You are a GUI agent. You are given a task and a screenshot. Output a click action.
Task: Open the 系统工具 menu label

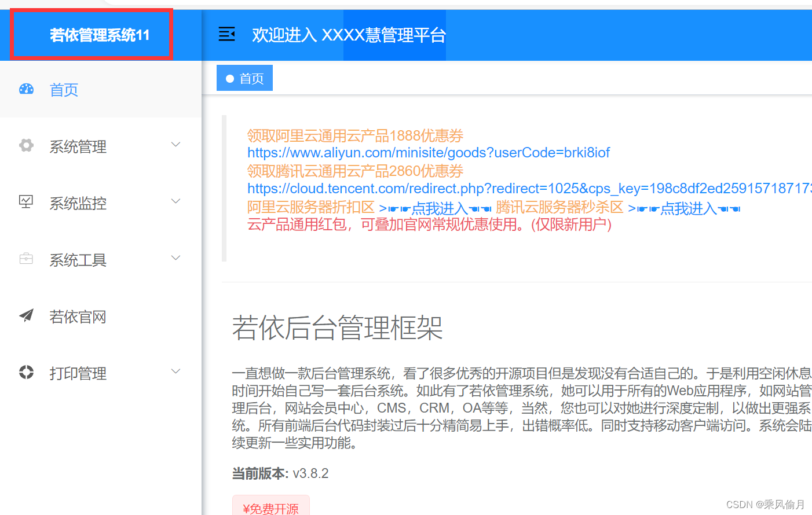(x=78, y=260)
